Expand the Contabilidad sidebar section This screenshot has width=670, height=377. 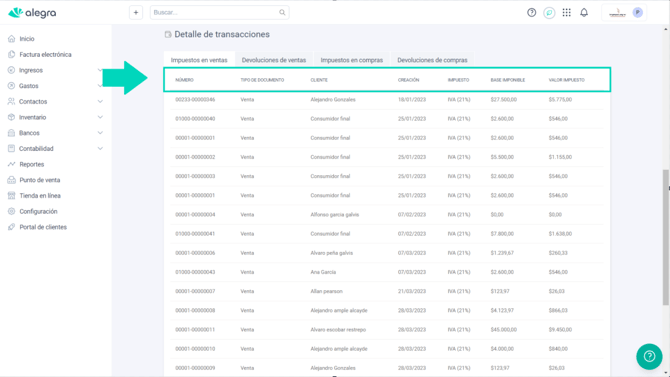pyautogui.click(x=56, y=149)
